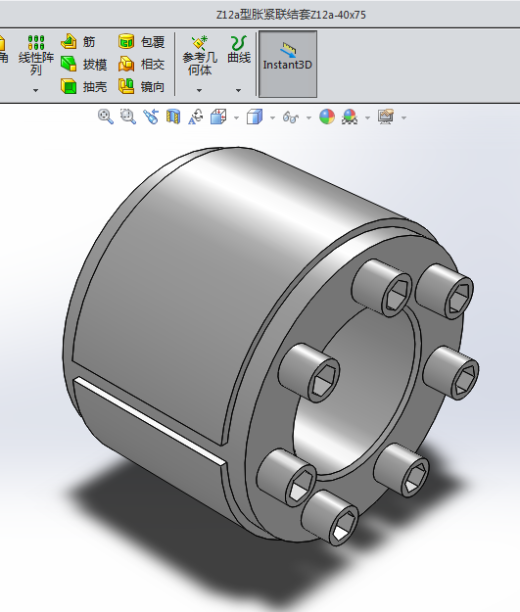Open Edit Appearance color sphere
Image resolution: width=520 pixels, height=612 pixels.
[327, 117]
